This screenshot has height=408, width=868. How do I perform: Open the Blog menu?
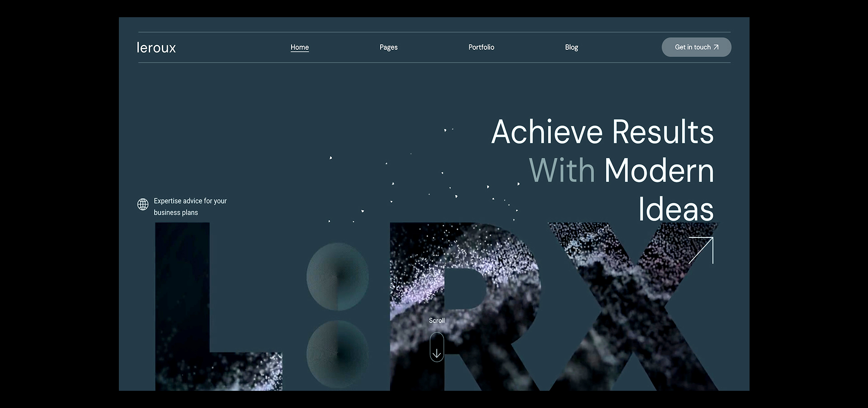pyautogui.click(x=571, y=47)
